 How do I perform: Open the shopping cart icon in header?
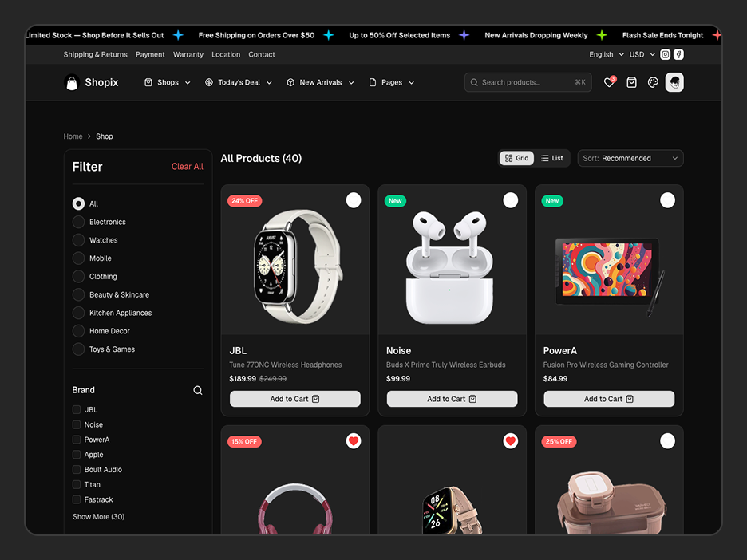pyautogui.click(x=631, y=82)
